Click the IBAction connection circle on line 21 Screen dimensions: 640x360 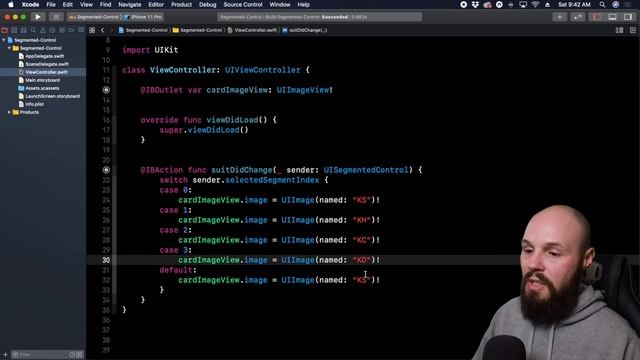point(106,170)
